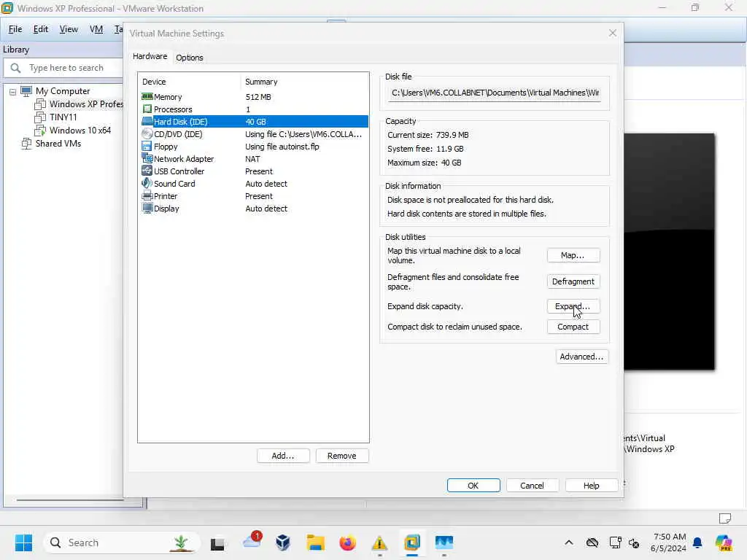Click the My Computer monitor icon

26,90
